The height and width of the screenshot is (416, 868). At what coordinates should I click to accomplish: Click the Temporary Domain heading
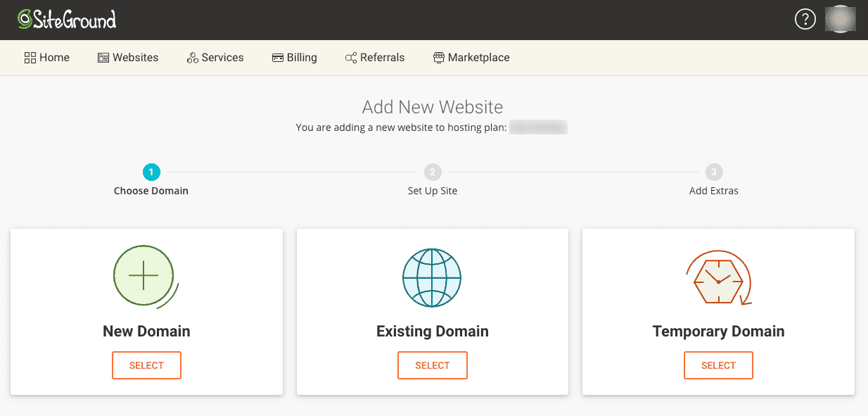coord(718,331)
